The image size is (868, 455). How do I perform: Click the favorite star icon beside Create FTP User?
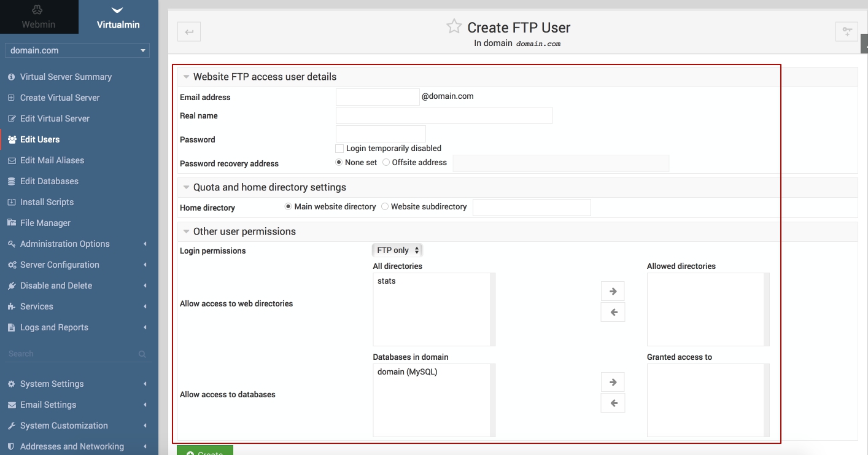(454, 26)
